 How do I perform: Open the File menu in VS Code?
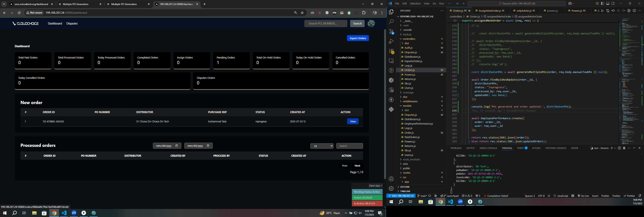coord(397,3)
